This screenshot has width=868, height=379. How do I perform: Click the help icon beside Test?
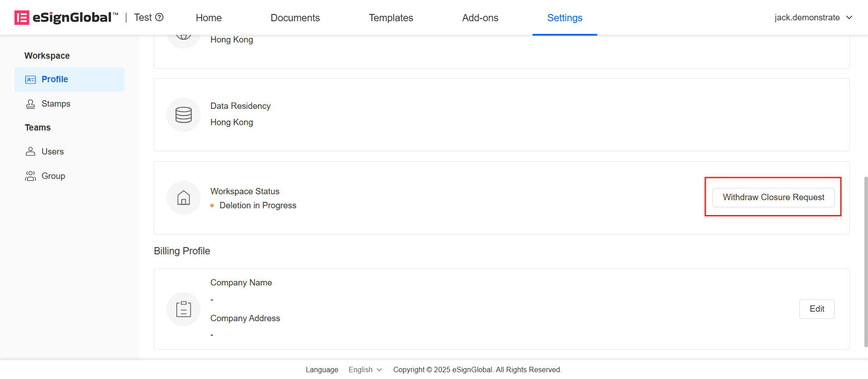coord(159,17)
